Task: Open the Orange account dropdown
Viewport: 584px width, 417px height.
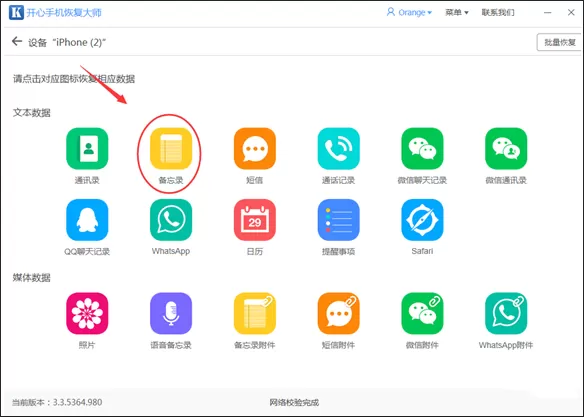Action: pos(409,12)
